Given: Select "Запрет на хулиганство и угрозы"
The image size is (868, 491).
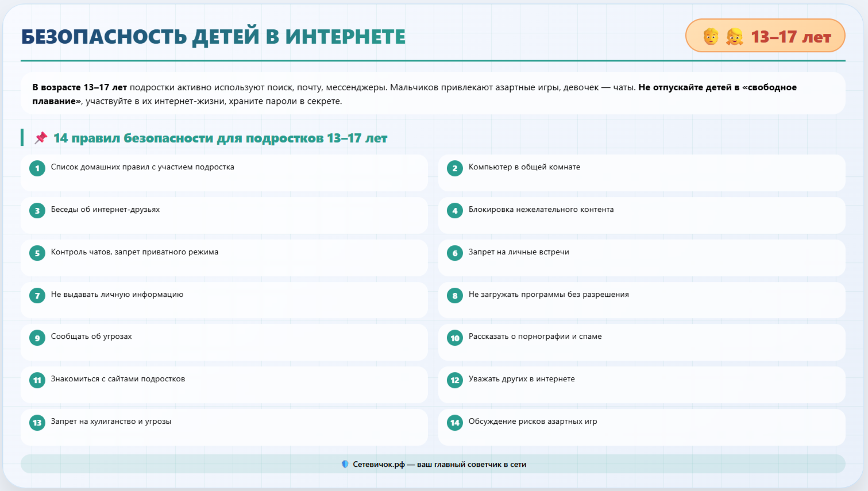Looking at the screenshot, I should click(x=224, y=427).
